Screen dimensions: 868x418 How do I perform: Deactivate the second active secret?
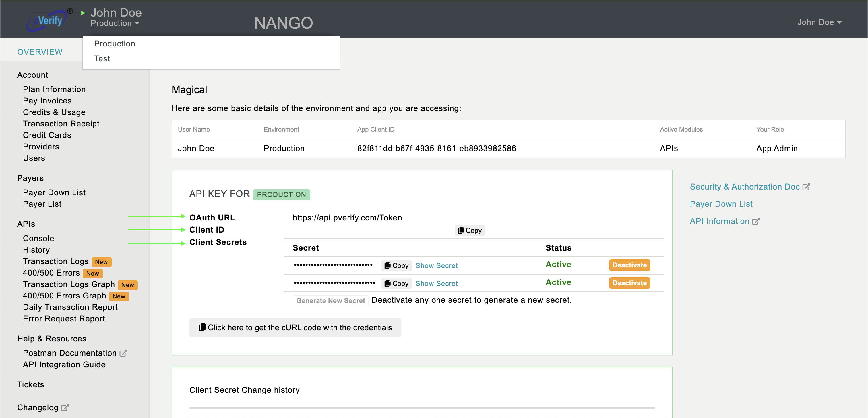click(x=629, y=283)
